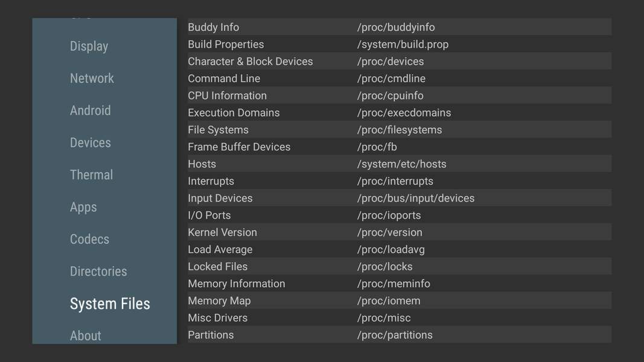This screenshot has height=362, width=644.
Task: Open the /proc/version path
Action: [x=390, y=232]
